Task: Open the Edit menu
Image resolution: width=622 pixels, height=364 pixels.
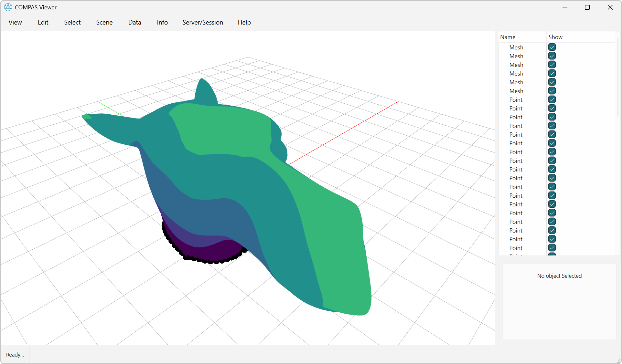Action: [x=43, y=22]
